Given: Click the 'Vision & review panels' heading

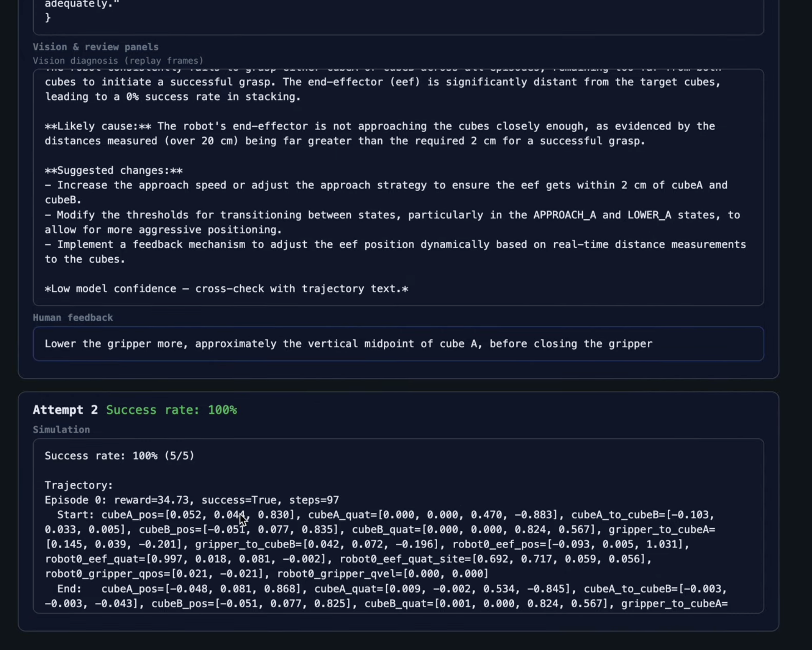Looking at the screenshot, I should point(95,47).
